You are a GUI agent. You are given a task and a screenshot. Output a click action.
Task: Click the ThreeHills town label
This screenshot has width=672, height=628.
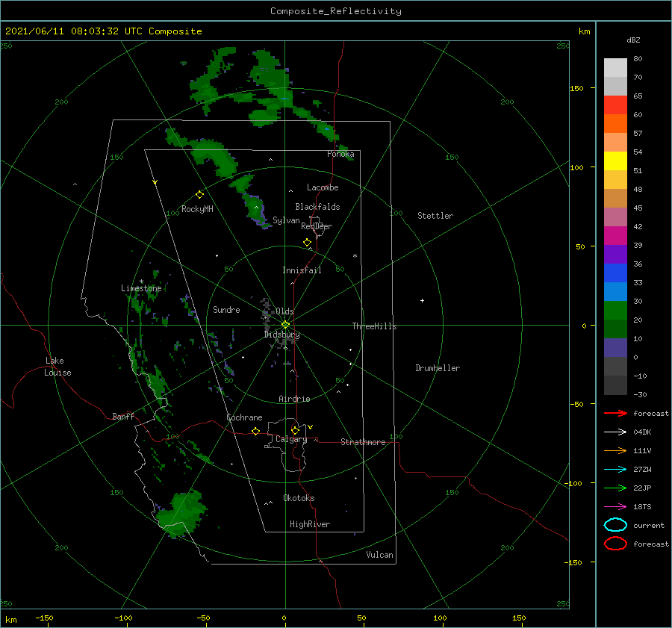[x=374, y=326]
